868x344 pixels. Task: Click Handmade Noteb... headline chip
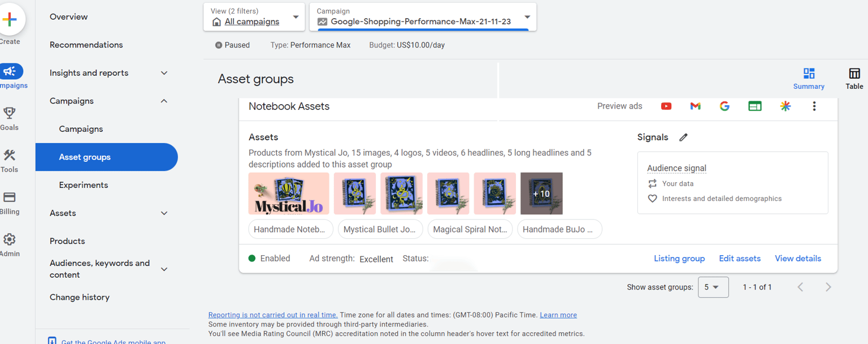289,229
